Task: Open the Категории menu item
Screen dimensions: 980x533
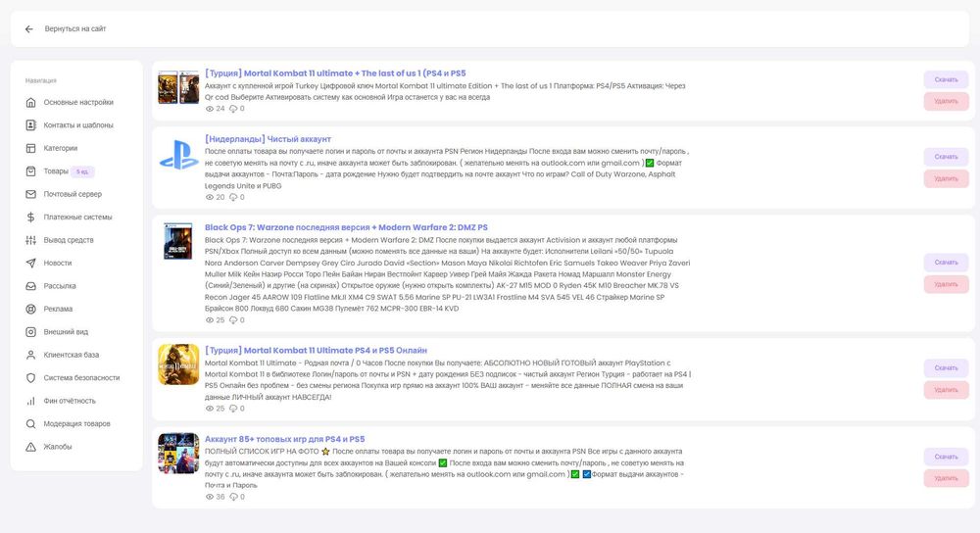Action: click(x=61, y=148)
